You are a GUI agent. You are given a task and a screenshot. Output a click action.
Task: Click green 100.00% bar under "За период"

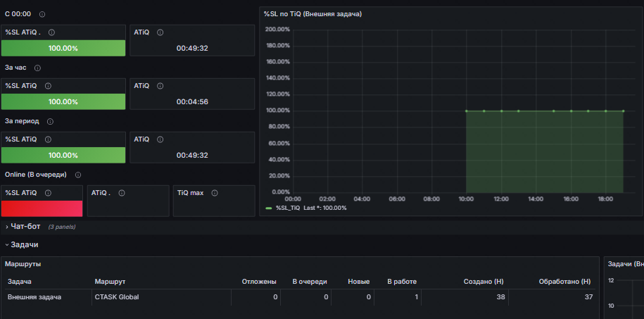point(63,155)
